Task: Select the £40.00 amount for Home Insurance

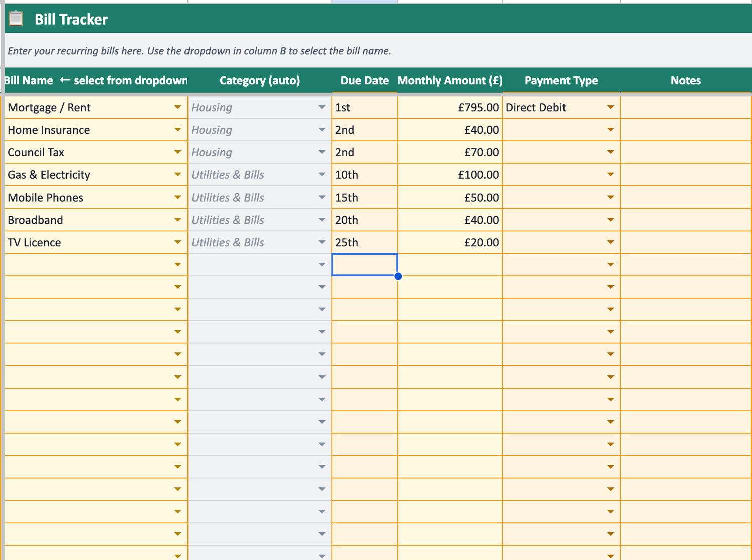Action: pos(450,130)
